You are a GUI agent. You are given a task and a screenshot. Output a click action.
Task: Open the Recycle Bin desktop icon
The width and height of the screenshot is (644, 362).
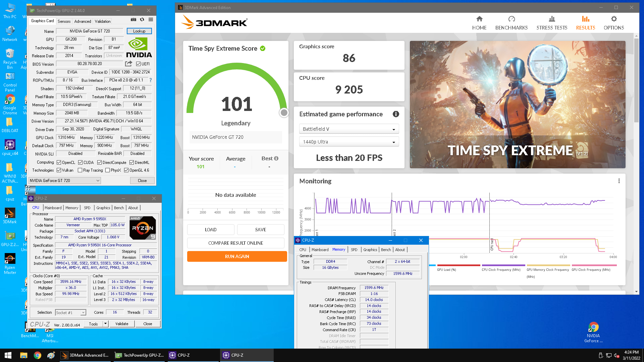coord(10,59)
